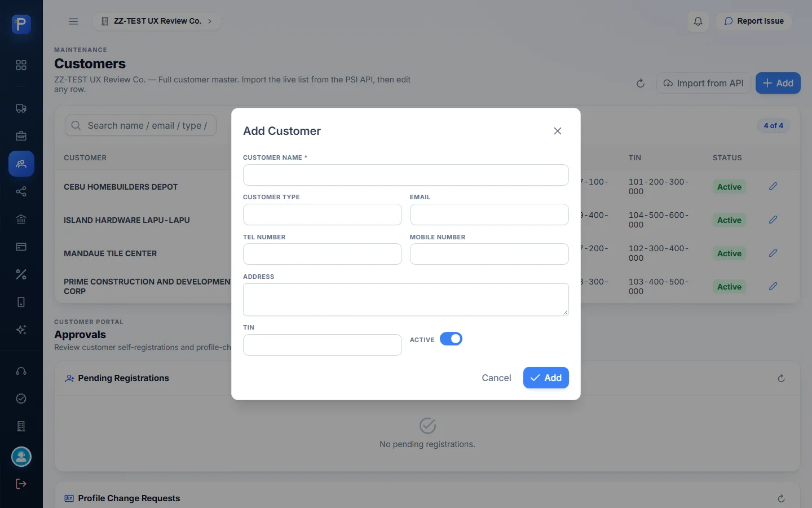Focus the Mobile Number field
This screenshot has height=508, width=812.
click(x=489, y=254)
